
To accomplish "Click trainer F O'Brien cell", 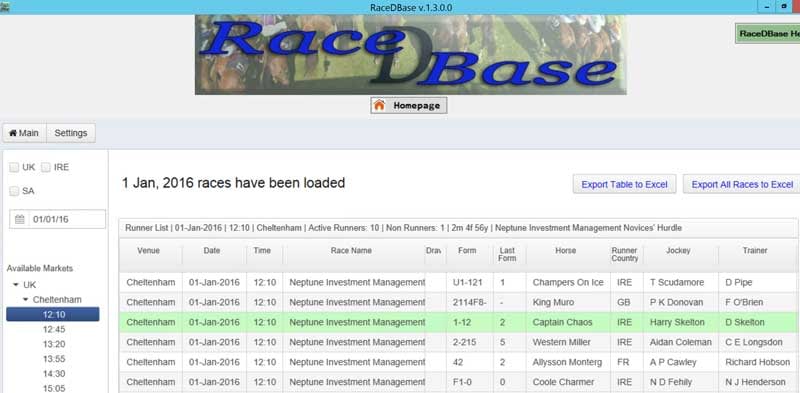I will coord(758,302).
